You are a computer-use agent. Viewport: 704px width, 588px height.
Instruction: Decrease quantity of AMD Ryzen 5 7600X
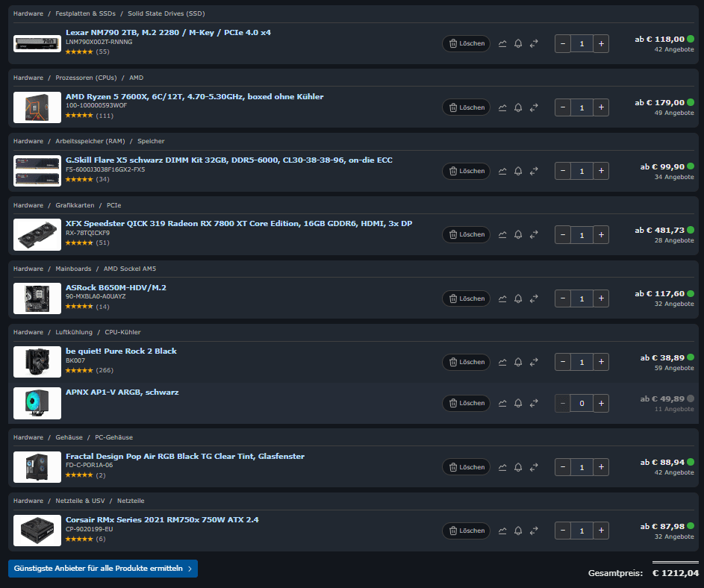click(x=563, y=107)
